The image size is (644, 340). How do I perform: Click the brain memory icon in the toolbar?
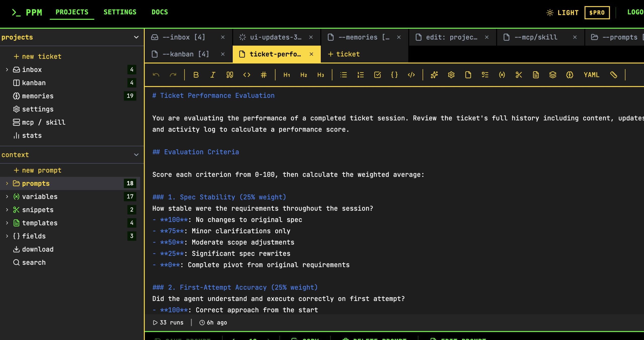570,75
